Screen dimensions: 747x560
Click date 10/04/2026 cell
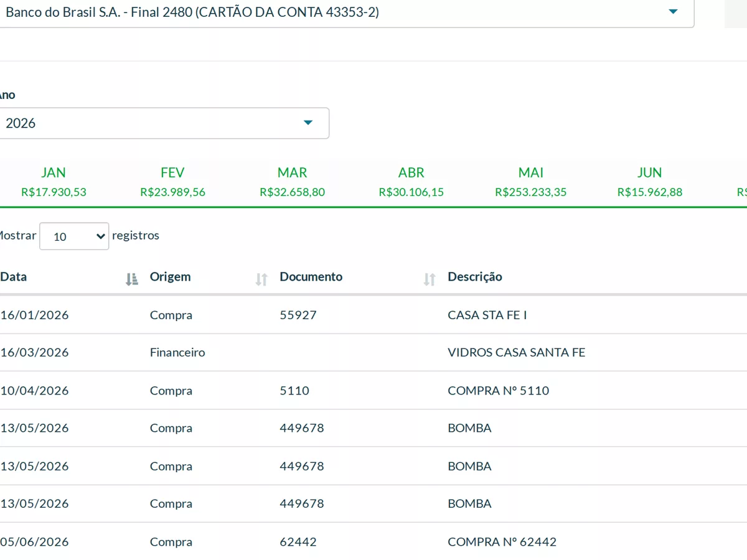(x=34, y=391)
